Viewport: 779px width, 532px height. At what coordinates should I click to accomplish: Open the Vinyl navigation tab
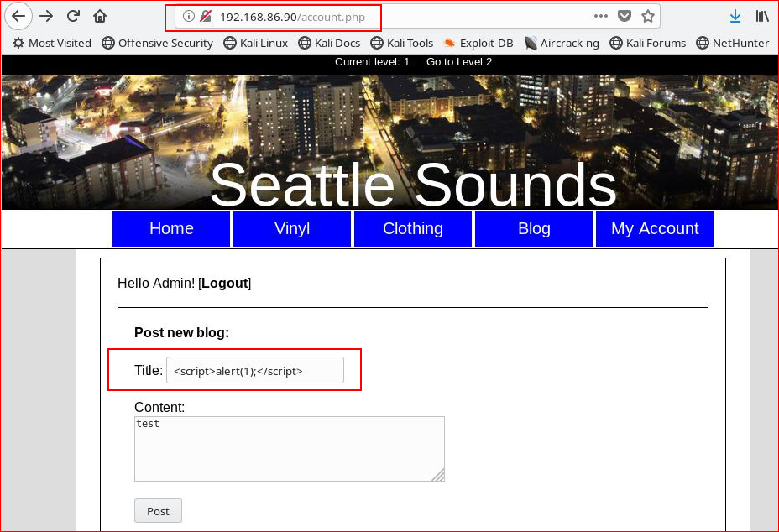(x=292, y=228)
